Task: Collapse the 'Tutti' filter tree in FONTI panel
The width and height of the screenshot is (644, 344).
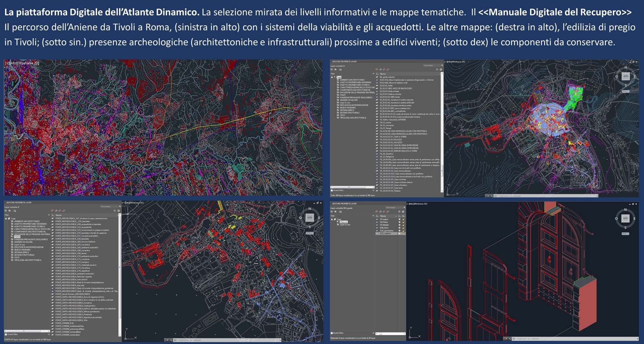Action: pyautogui.click(x=6, y=219)
